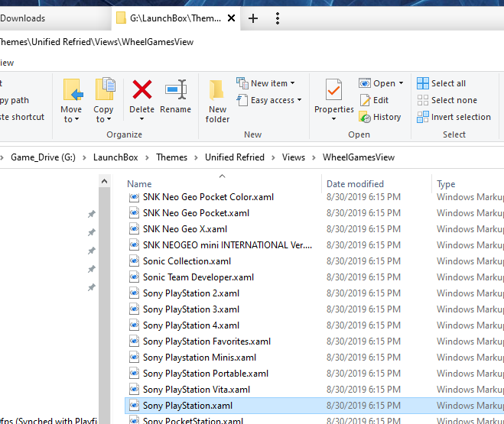The width and height of the screenshot is (504, 424).
Task: Click the red Delete icon
Action: point(141,89)
